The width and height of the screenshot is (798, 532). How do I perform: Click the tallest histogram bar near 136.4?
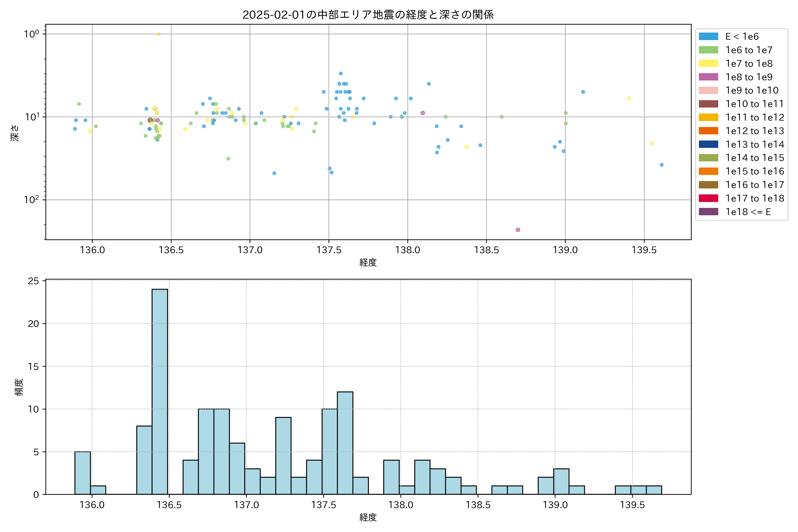point(160,391)
